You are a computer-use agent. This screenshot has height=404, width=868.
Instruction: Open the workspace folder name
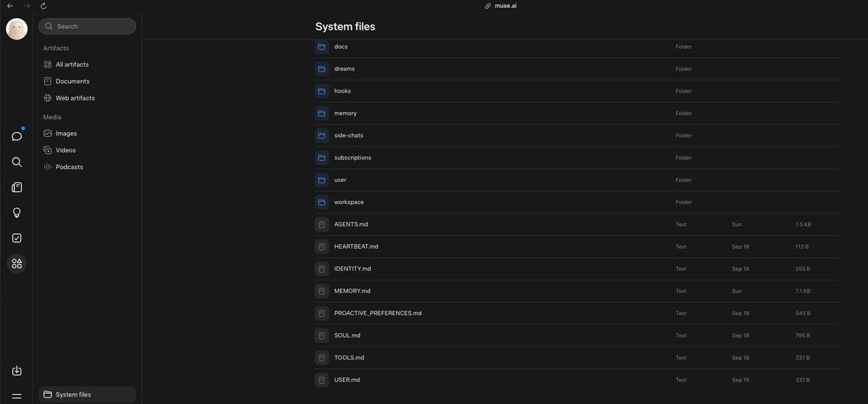(x=349, y=202)
